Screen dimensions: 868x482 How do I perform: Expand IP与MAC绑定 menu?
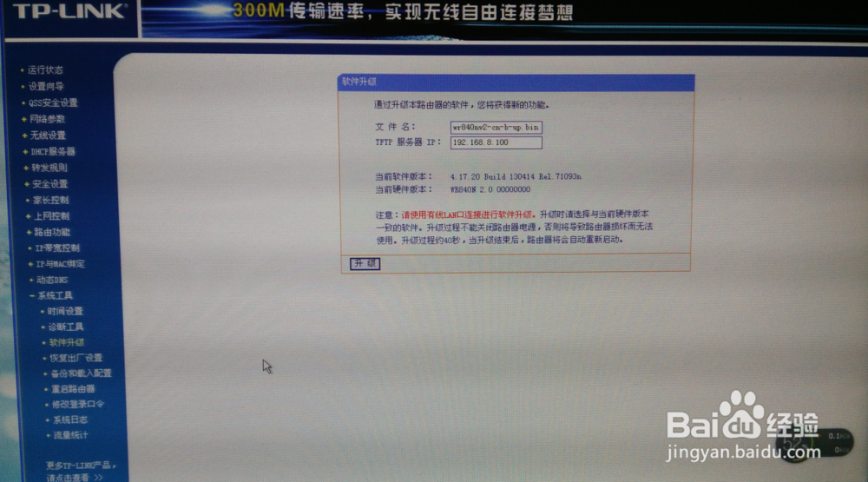61,264
